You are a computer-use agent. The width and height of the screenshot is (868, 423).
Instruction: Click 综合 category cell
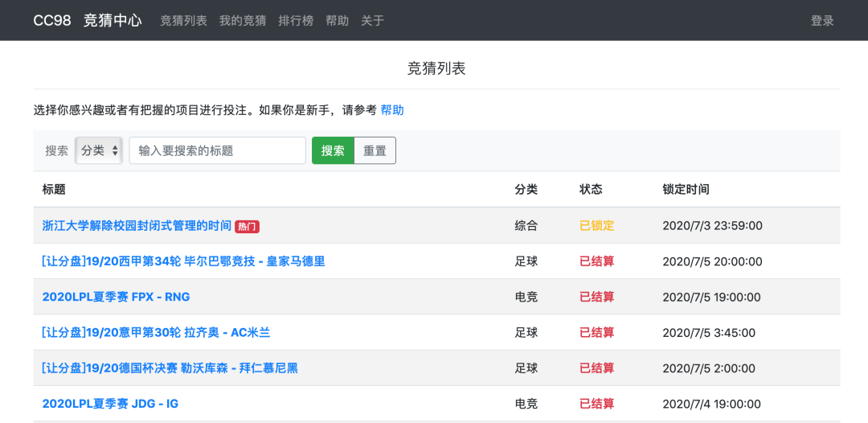coord(526,226)
